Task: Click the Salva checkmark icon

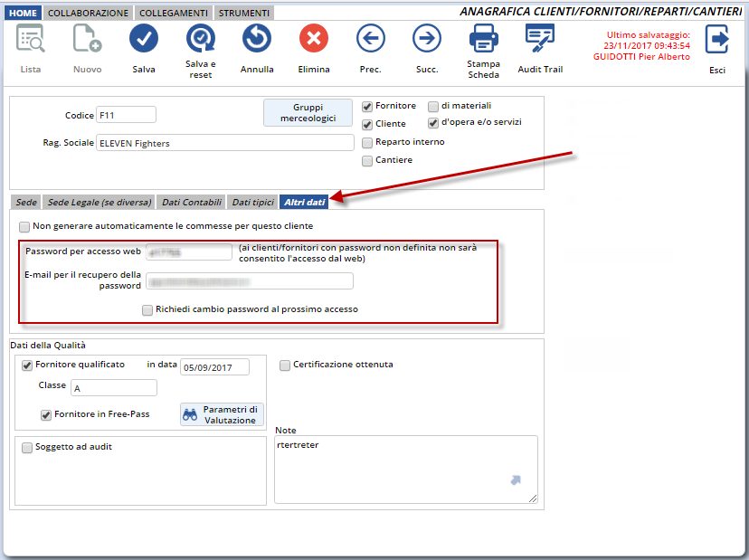Action: point(144,39)
